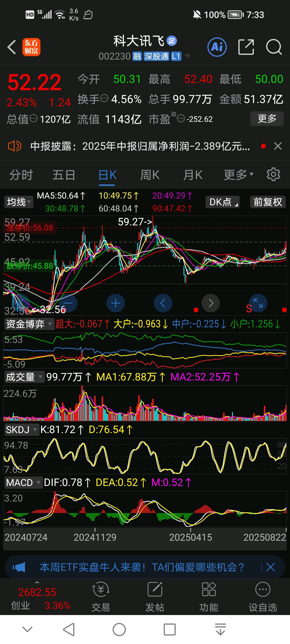This screenshot has height=644, width=290.
Task: Tap the 跌停价:45.88 label
Action: (30, 266)
